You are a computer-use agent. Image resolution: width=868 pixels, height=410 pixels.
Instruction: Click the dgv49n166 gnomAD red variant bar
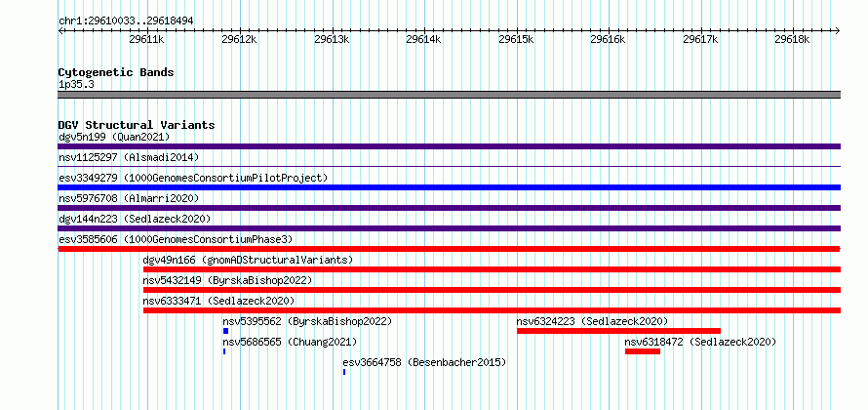point(492,269)
